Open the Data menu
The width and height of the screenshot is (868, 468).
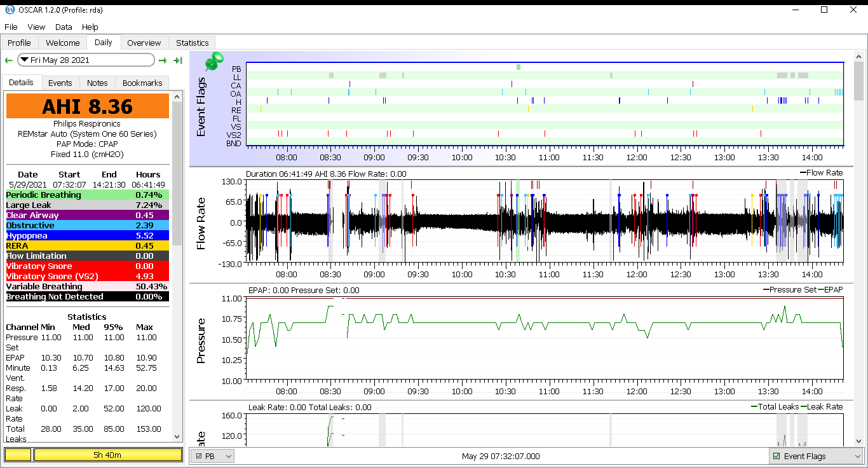[64, 27]
